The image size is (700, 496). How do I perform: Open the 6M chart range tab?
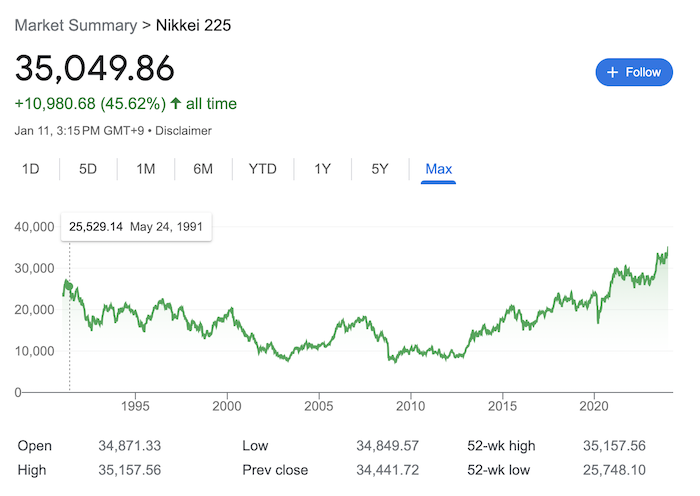coord(203,169)
